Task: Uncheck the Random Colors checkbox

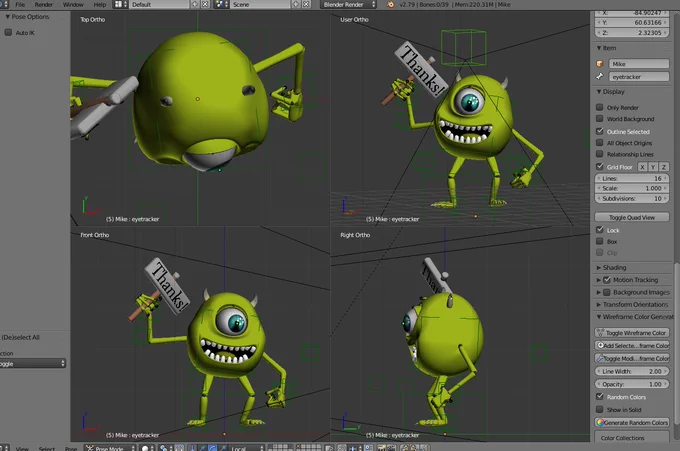Action: point(600,396)
